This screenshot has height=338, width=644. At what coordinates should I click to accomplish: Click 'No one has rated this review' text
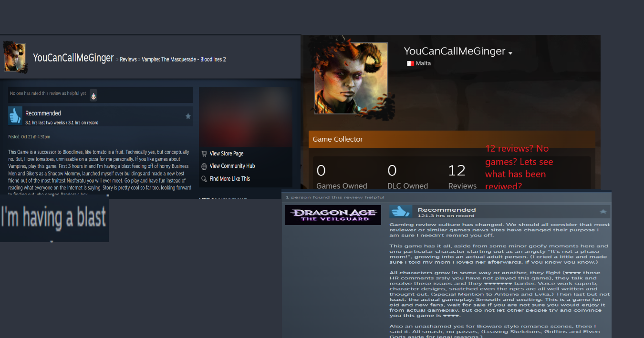(48, 93)
